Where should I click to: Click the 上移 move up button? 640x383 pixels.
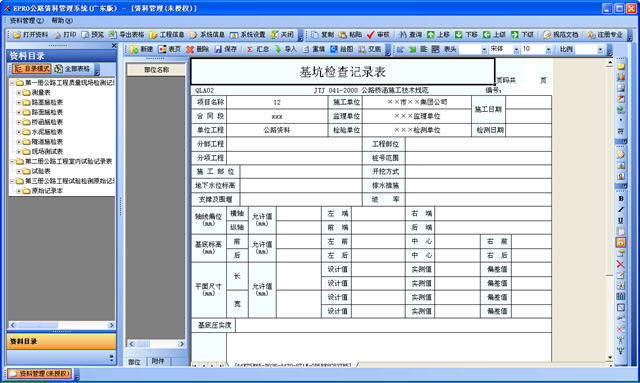coord(438,35)
